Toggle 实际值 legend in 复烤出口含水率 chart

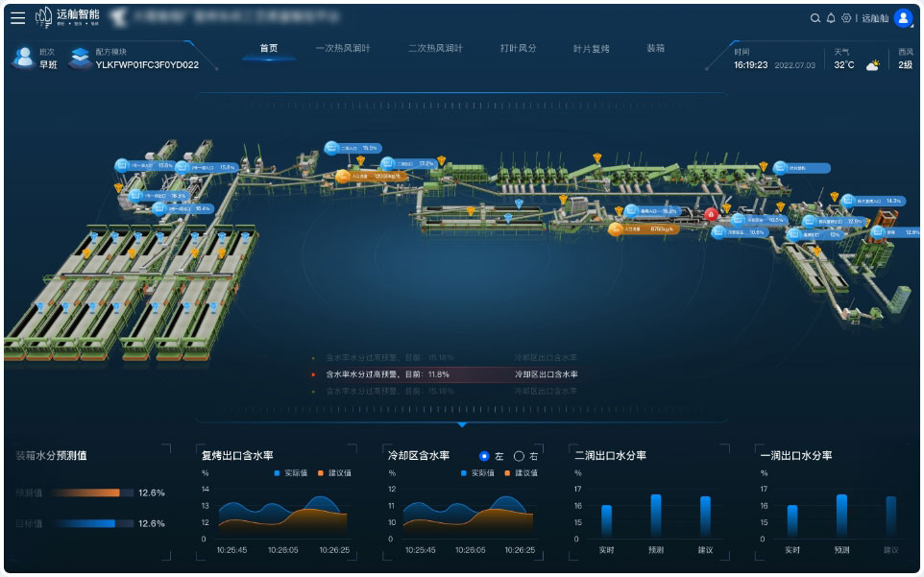pos(290,472)
